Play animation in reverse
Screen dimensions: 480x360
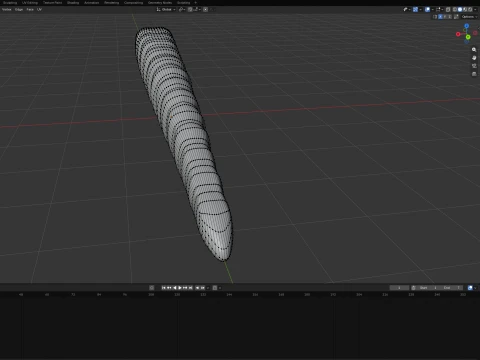tap(175, 288)
